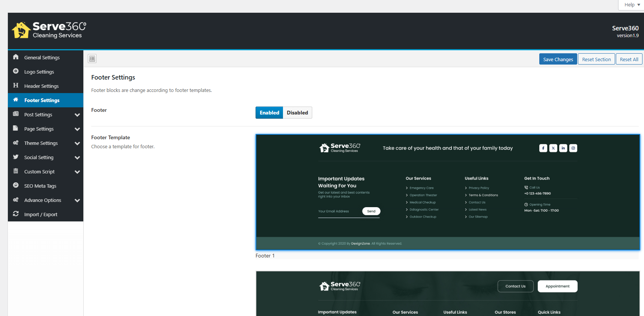Click the Serve360 Cleaning Services logo
This screenshot has height=316, width=644.
click(x=49, y=30)
